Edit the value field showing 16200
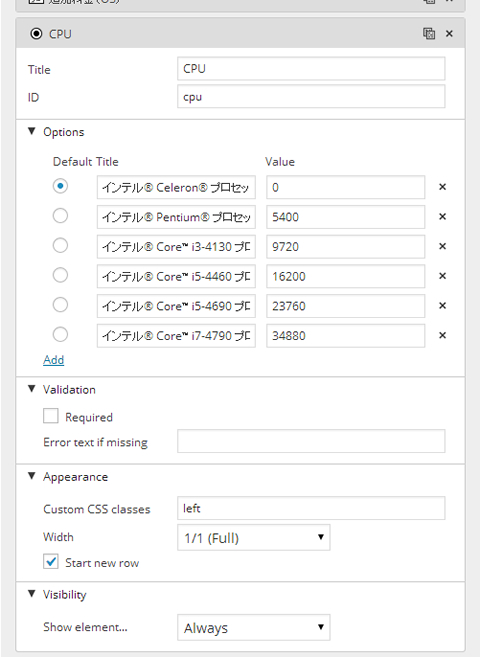 346,277
